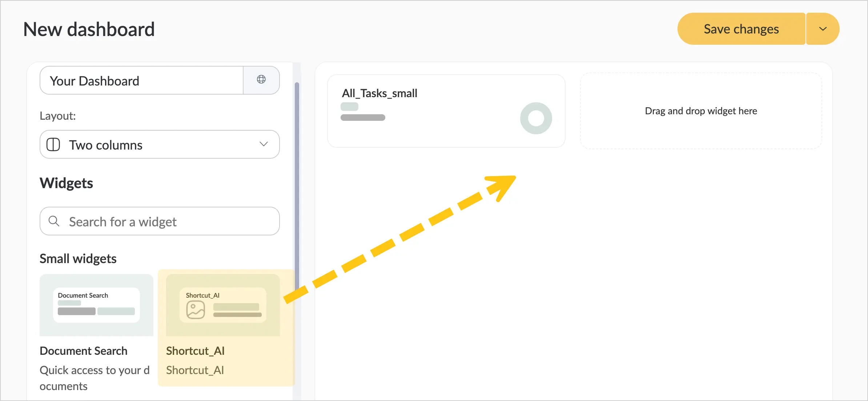Click the Save changes button

pyautogui.click(x=742, y=29)
